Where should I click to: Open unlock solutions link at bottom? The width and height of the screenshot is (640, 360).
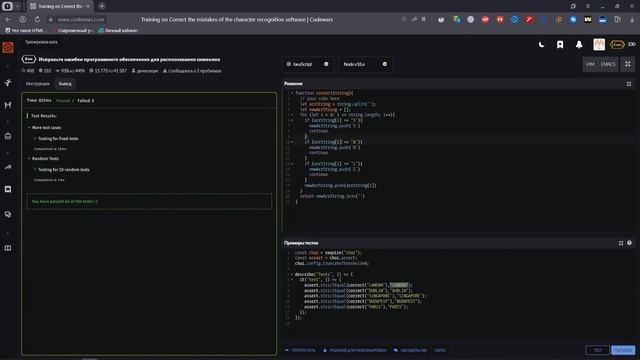(355, 350)
